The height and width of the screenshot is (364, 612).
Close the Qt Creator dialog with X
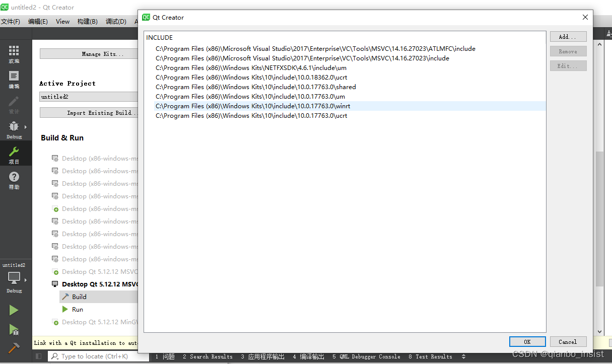pyautogui.click(x=585, y=17)
